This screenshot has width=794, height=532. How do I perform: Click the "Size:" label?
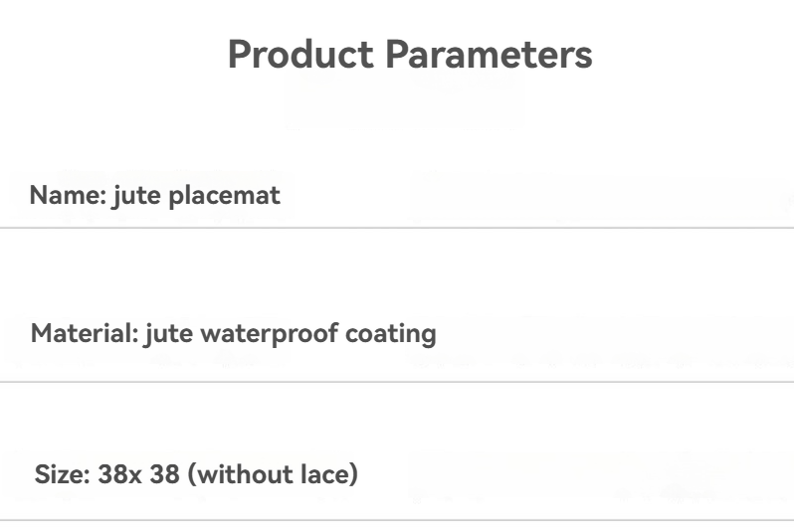point(62,474)
